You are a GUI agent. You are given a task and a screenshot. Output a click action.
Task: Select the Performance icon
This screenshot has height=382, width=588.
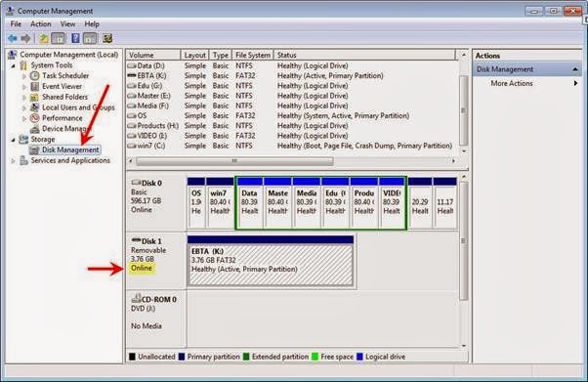[34, 118]
